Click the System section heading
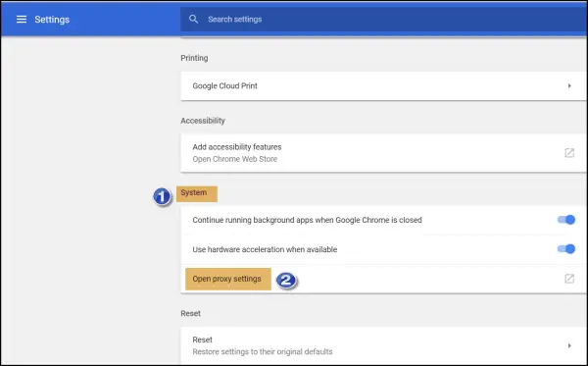The height and width of the screenshot is (366, 588). click(x=193, y=192)
